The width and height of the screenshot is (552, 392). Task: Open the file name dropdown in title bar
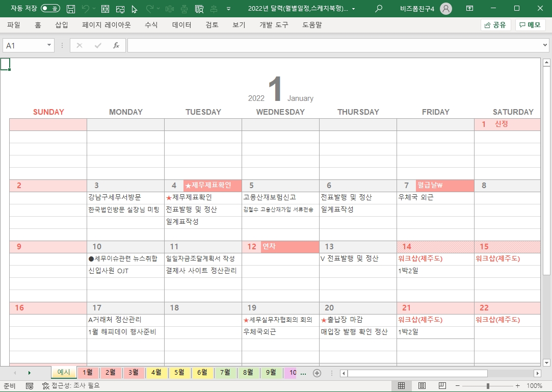(x=353, y=9)
